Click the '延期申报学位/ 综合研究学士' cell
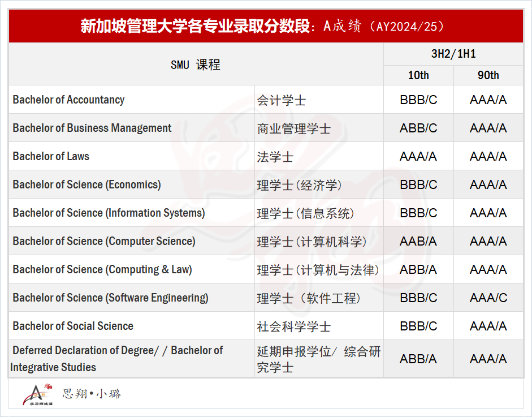The width and height of the screenshot is (532, 417). 319,359
